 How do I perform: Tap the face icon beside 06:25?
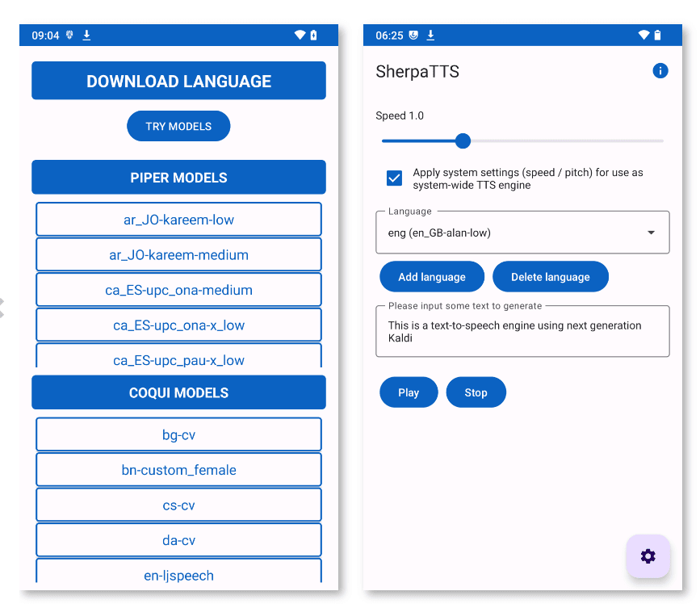(413, 35)
